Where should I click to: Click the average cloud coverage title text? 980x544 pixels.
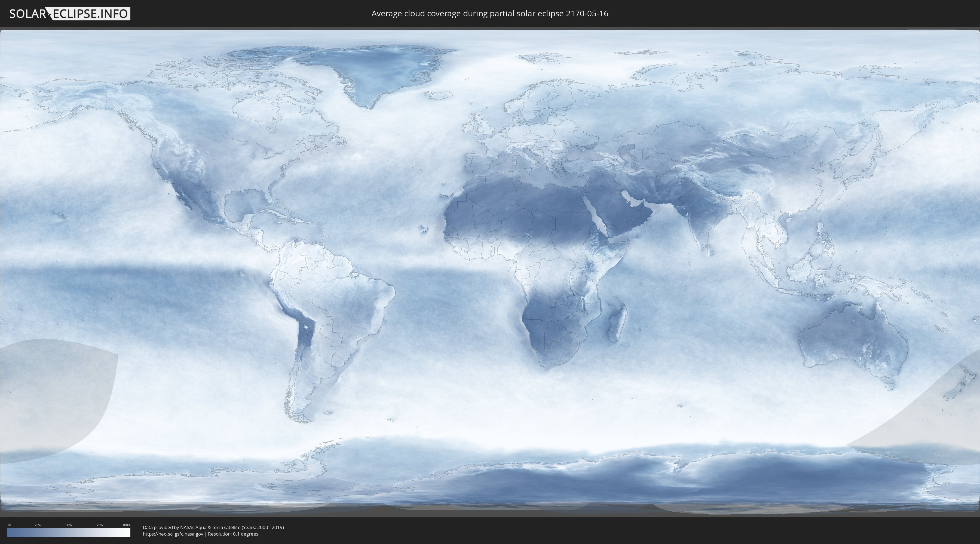coord(490,14)
